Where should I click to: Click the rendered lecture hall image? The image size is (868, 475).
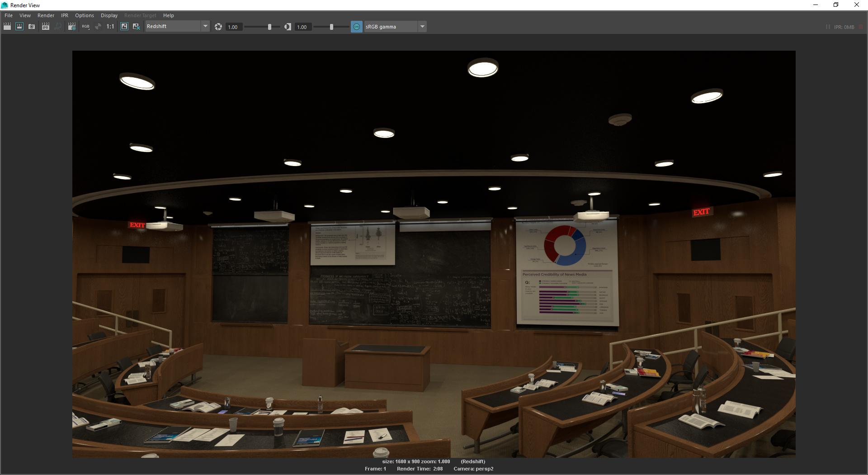coord(434,254)
